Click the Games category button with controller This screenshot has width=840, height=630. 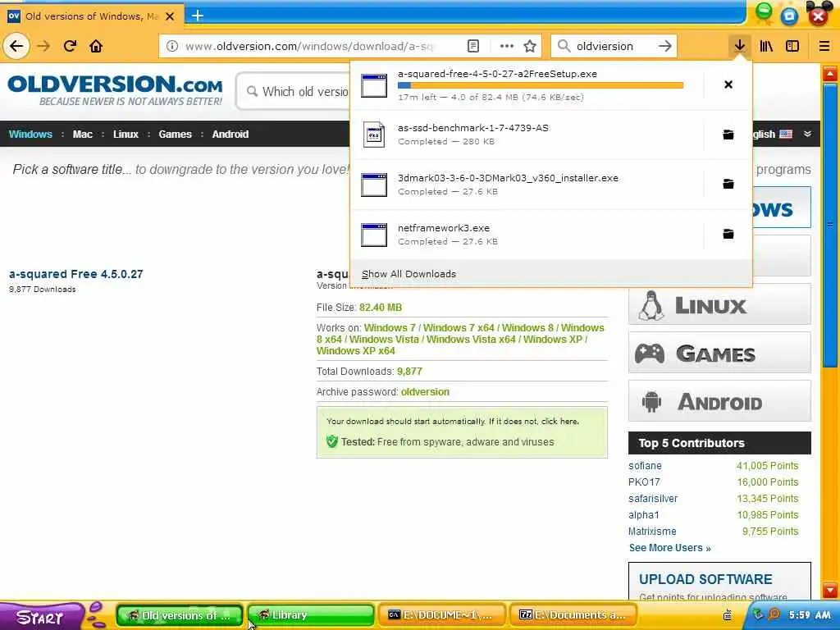719,353
